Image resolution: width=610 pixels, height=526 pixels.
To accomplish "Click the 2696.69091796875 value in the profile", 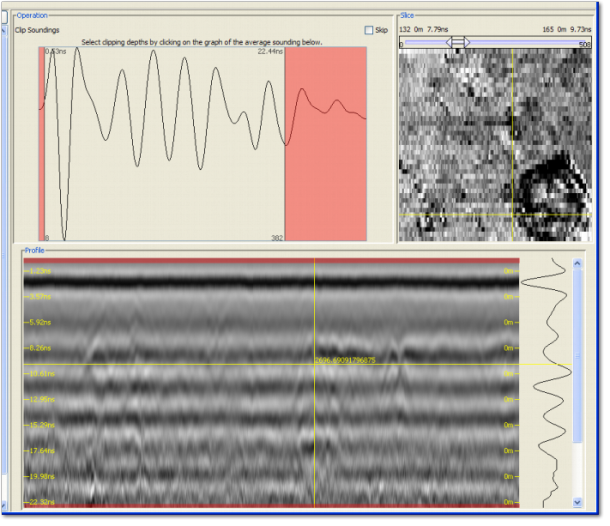I will 345,360.
